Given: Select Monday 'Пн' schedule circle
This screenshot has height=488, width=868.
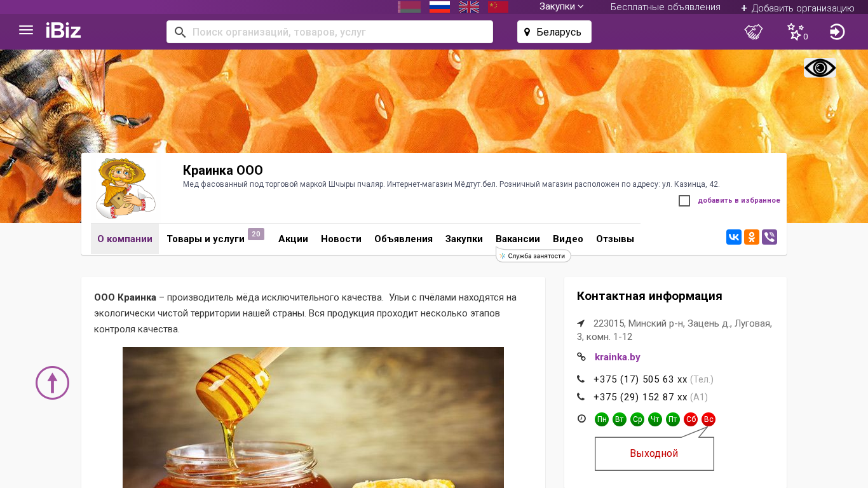Looking at the screenshot, I should pyautogui.click(x=602, y=419).
